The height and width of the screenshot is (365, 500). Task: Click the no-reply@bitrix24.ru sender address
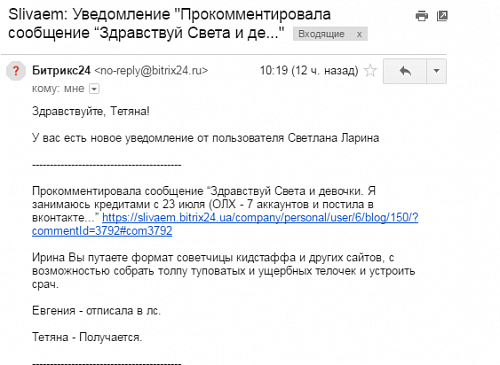151,71
